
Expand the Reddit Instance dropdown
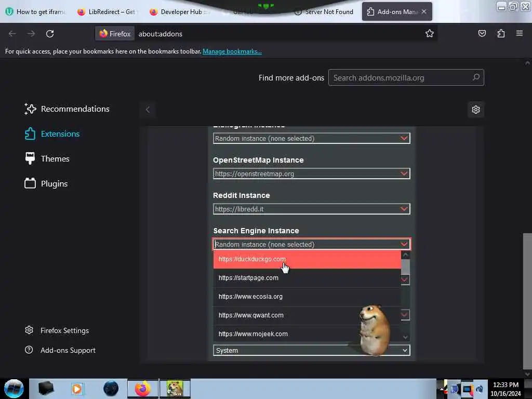click(x=312, y=209)
